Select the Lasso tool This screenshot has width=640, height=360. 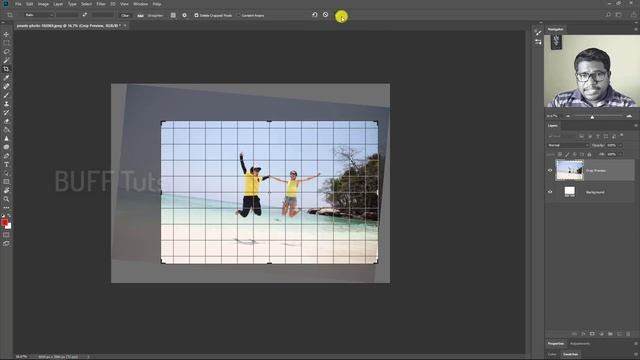tap(6, 52)
